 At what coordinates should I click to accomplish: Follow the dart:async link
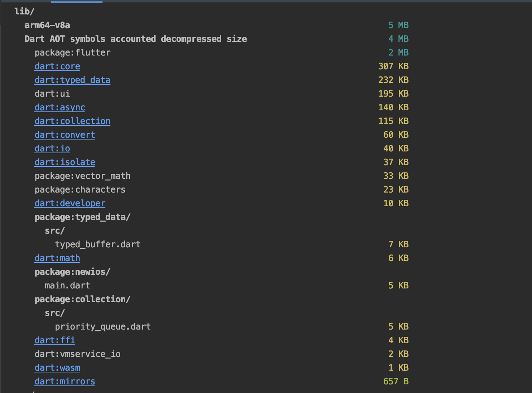[x=60, y=107]
